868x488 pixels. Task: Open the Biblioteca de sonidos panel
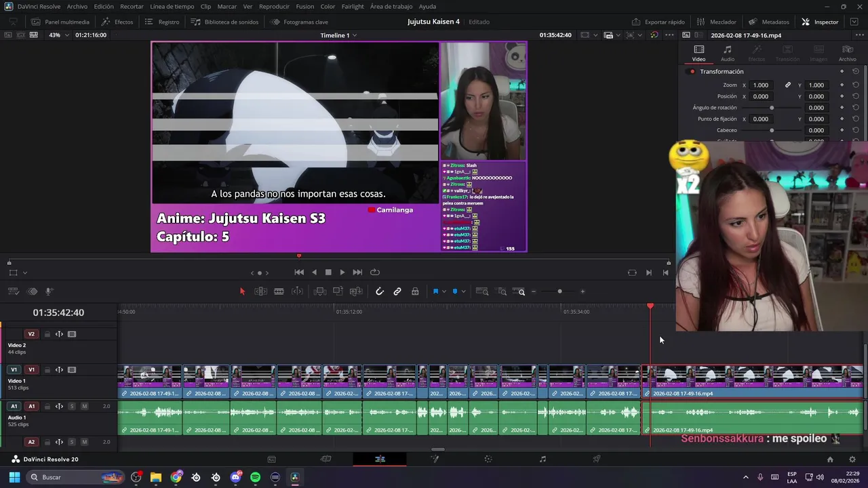pyautogui.click(x=224, y=22)
